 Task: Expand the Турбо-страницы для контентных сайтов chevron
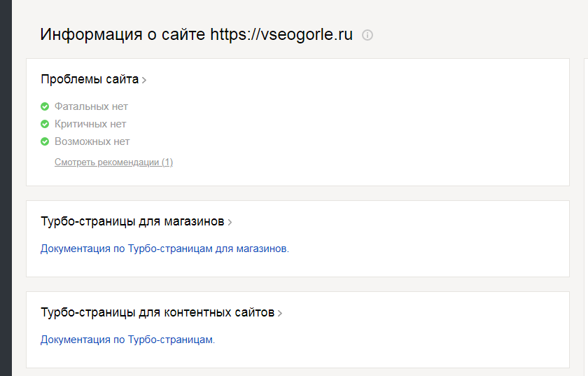click(x=280, y=314)
